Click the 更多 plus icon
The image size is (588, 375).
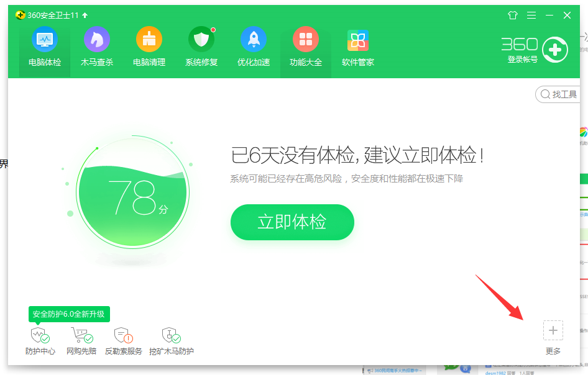click(x=553, y=330)
